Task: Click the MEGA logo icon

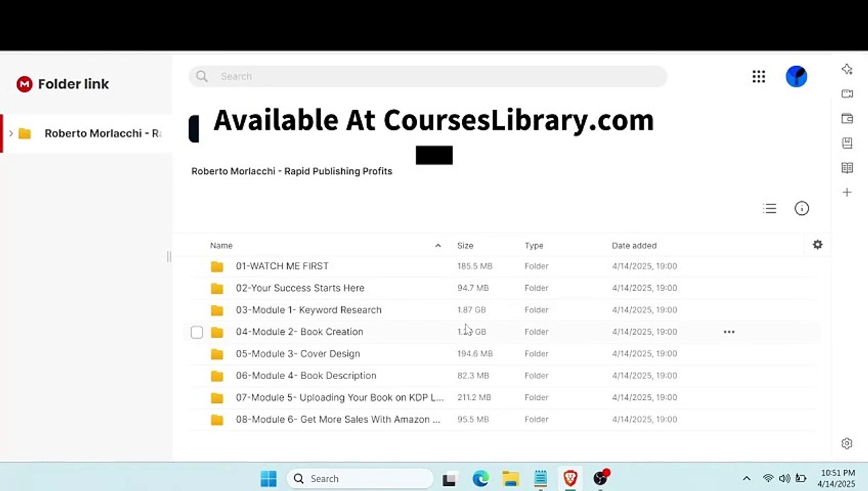Action: click(25, 84)
